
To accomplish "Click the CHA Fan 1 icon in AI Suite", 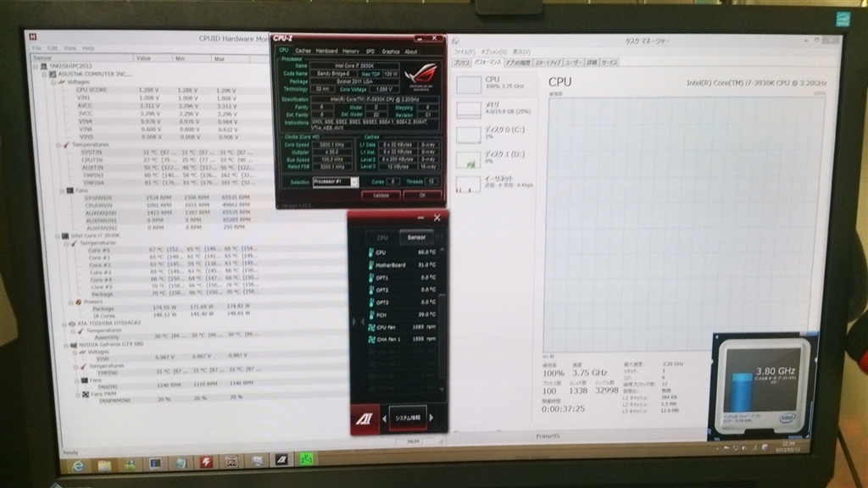I will pos(372,339).
